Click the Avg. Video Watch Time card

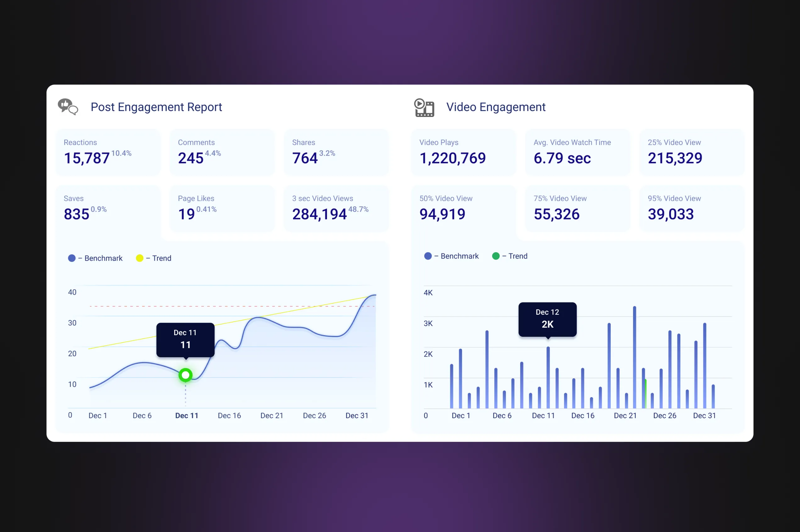pos(577,152)
